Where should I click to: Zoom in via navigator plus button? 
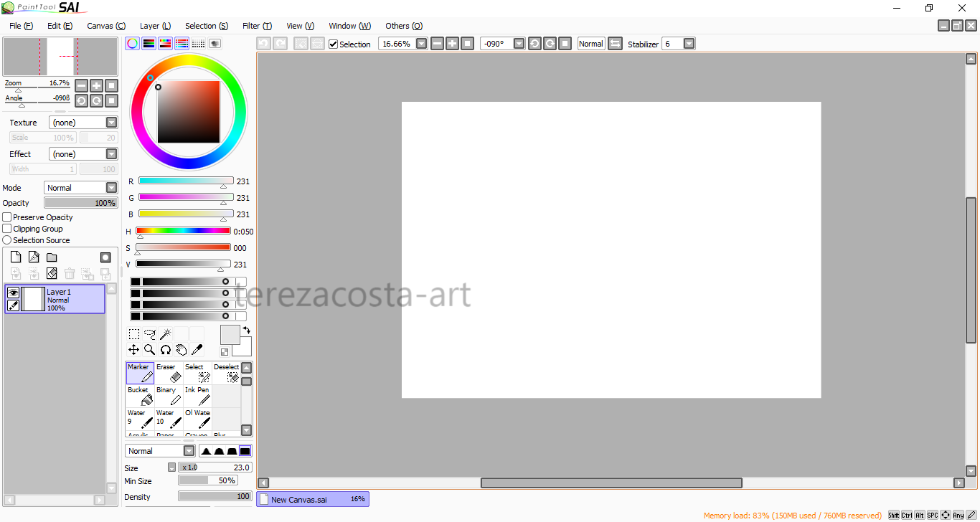(x=96, y=85)
